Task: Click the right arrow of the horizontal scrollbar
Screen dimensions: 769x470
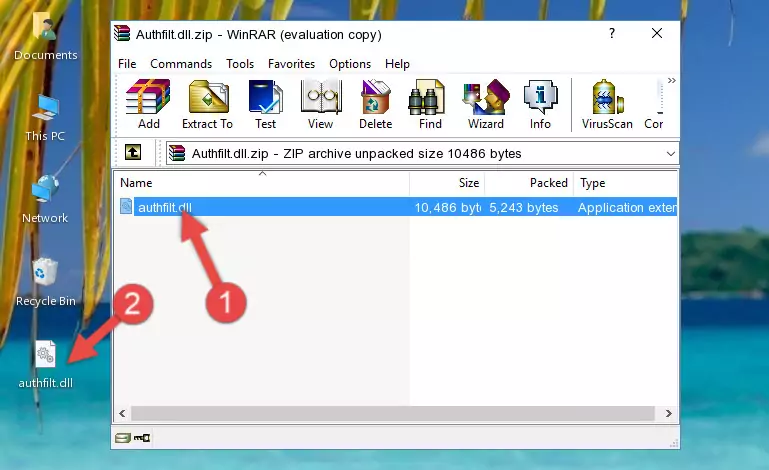Action: point(668,413)
